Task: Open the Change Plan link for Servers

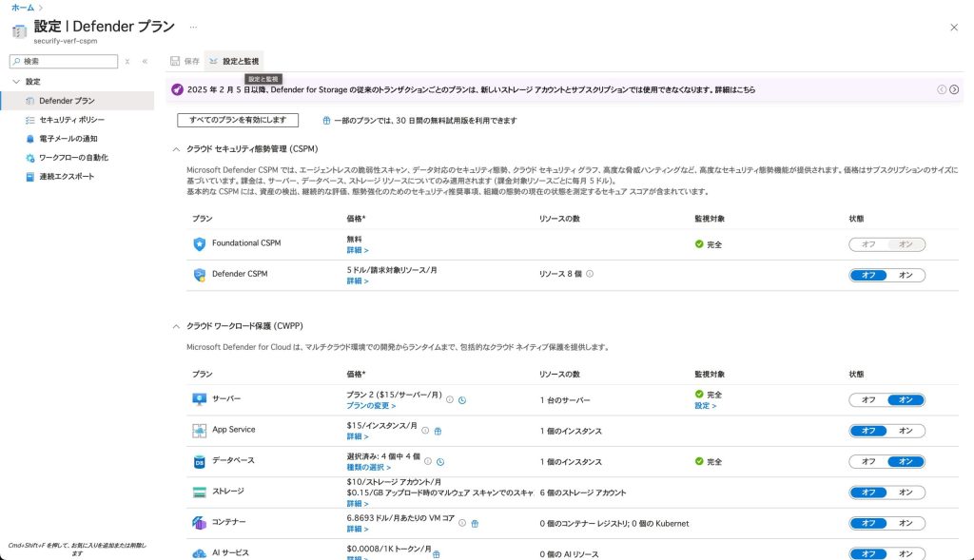Action: (370, 406)
